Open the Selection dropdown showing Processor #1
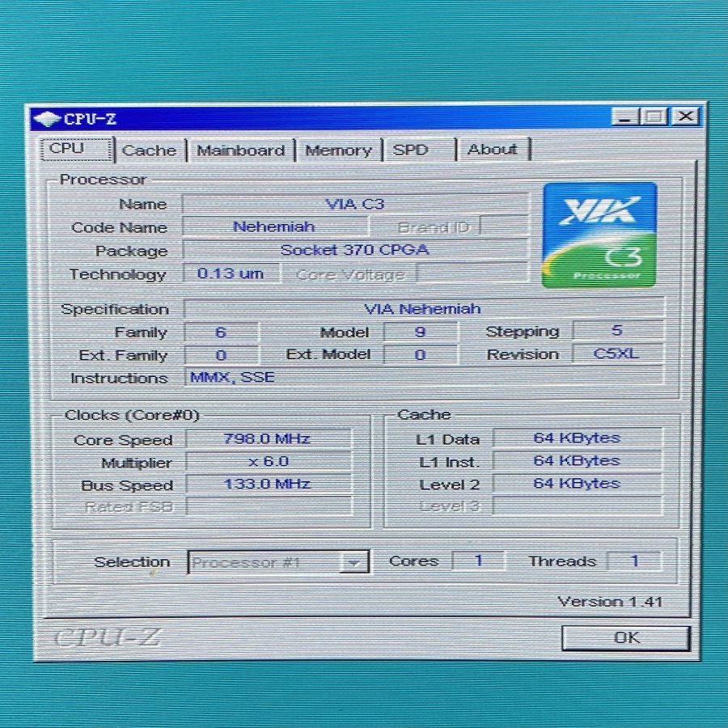This screenshot has width=728, height=728. point(271,561)
